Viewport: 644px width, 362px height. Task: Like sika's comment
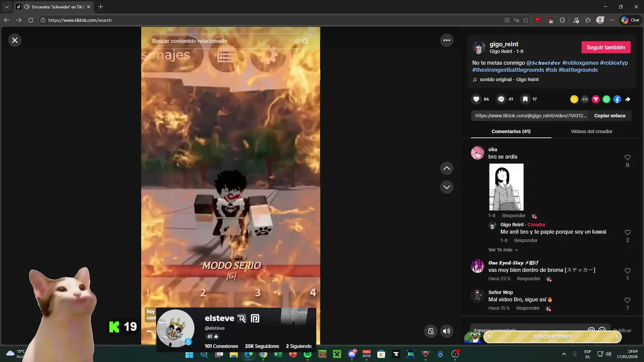tap(627, 158)
